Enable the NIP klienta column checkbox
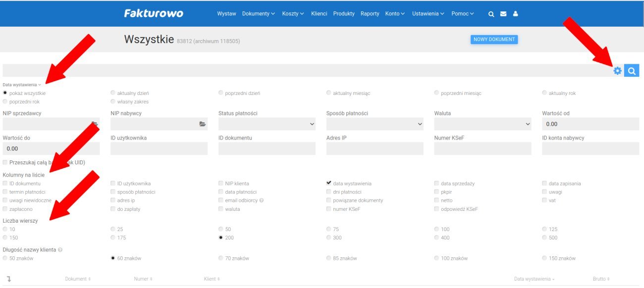 (221, 184)
